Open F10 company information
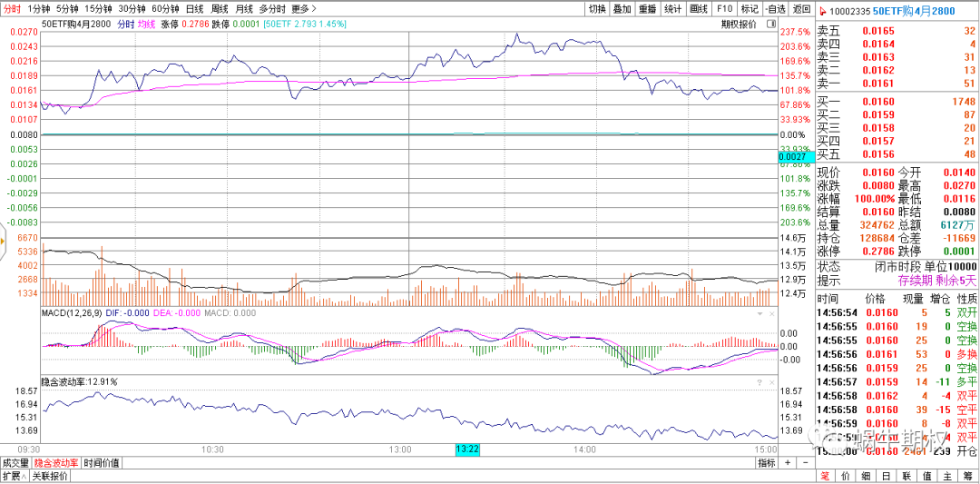This screenshot has height=484, width=980. [724, 9]
